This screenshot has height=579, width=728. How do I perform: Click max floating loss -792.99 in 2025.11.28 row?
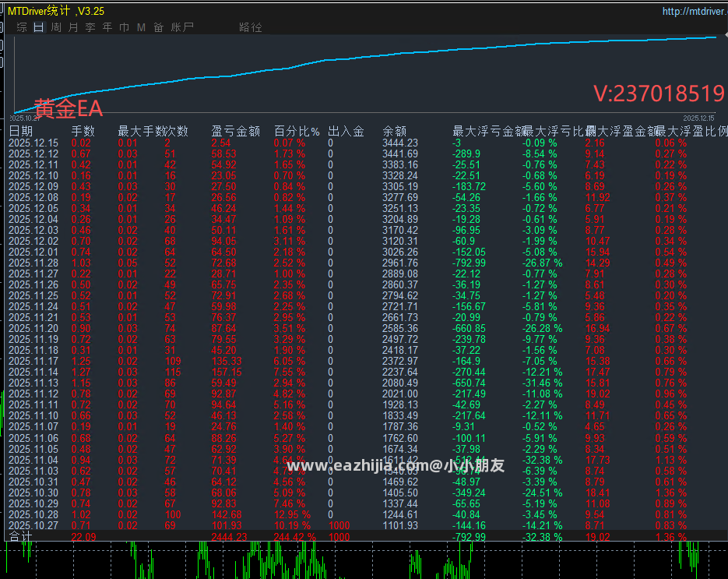[469, 263]
